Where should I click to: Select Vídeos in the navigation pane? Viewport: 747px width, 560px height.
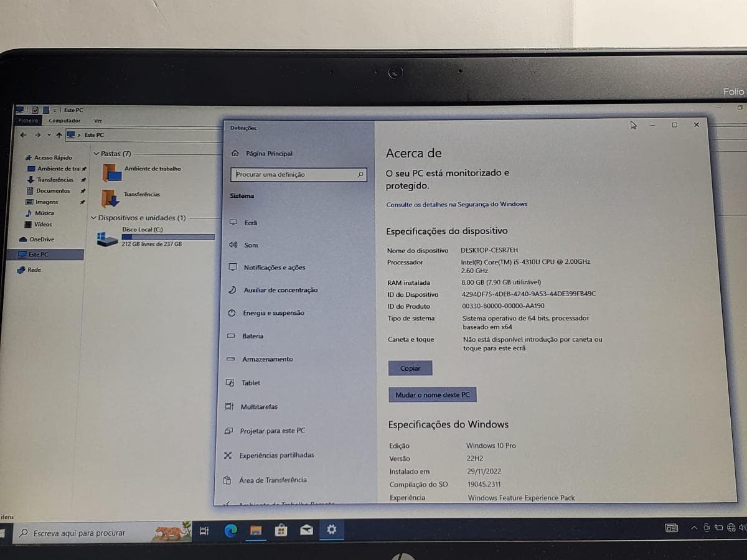click(x=39, y=225)
